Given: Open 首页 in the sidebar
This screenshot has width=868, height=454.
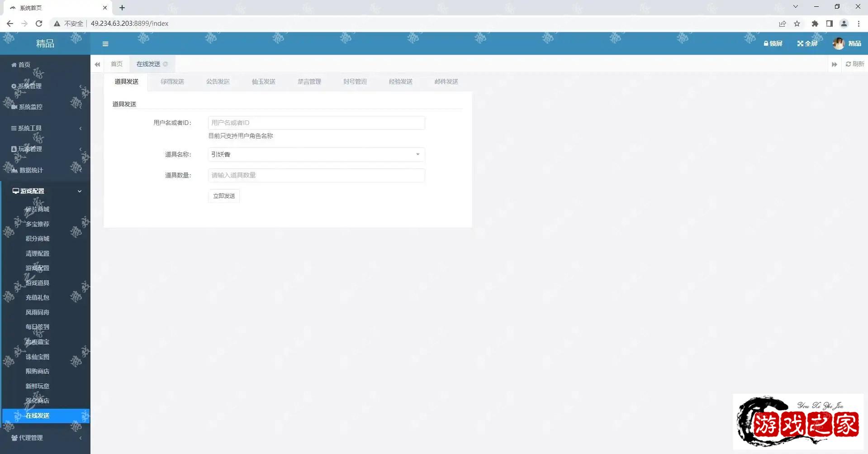Looking at the screenshot, I should [24, 65].
